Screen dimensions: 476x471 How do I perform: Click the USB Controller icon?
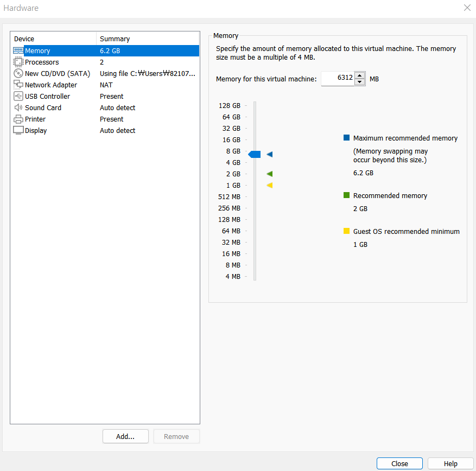(x=18, y=96)
